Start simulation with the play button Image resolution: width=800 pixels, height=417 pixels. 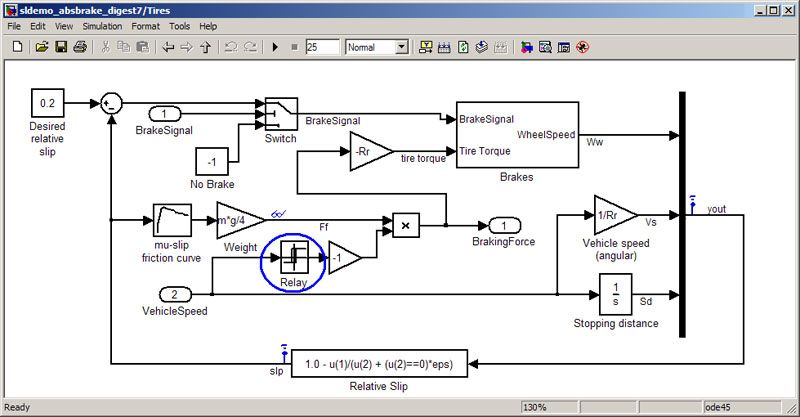pos(275,47)
